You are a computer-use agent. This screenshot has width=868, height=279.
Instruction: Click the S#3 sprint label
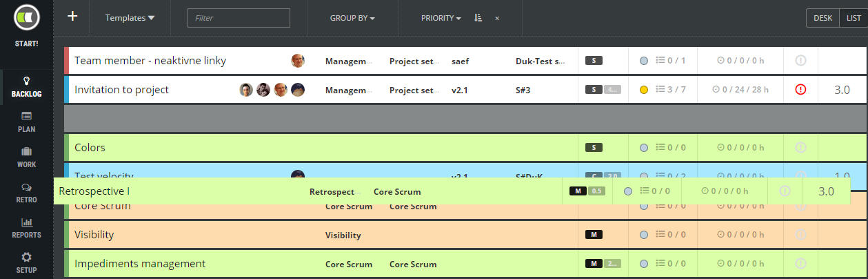tap(525, 90)
